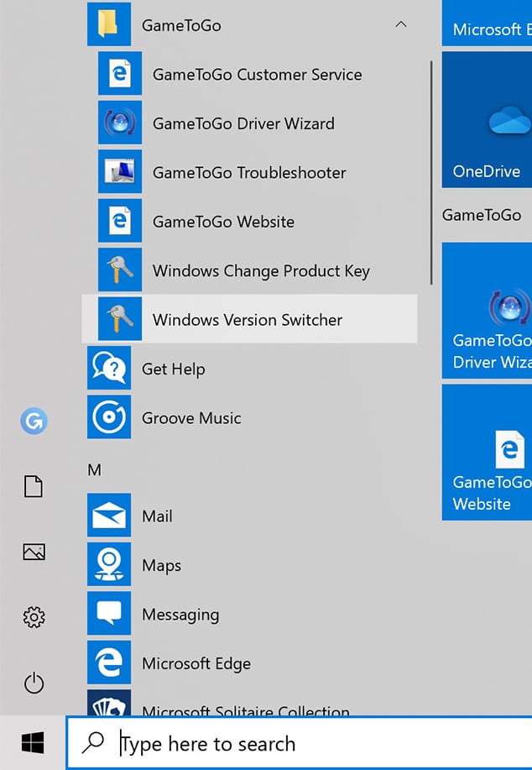The image size is (532, 770).
Task: Click the Windows Start button
Action: pos(33,742)
